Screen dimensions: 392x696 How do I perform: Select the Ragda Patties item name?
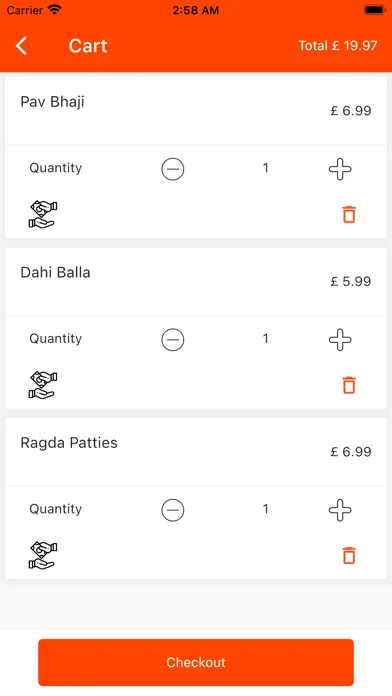pyautogui.click(x=69, y=443)
